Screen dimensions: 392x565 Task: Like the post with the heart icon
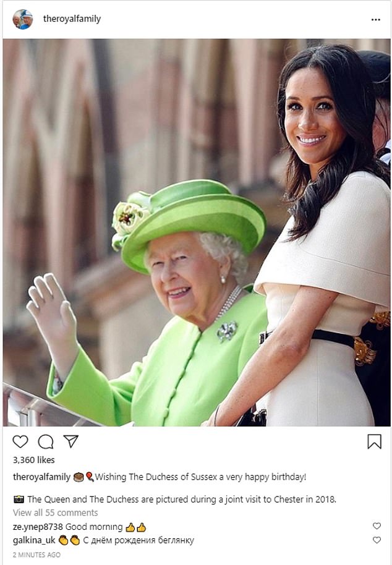pyautogui.click(x=20, y=441)
